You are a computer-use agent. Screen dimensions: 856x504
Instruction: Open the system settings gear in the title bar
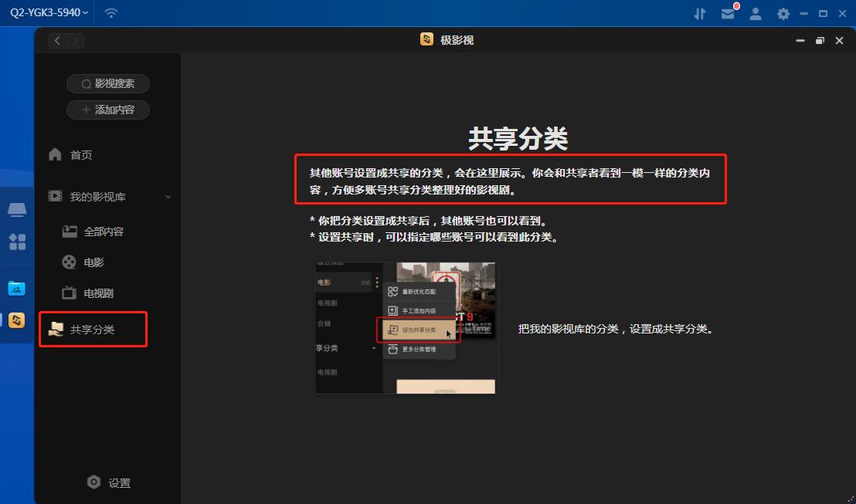point(783,13)
